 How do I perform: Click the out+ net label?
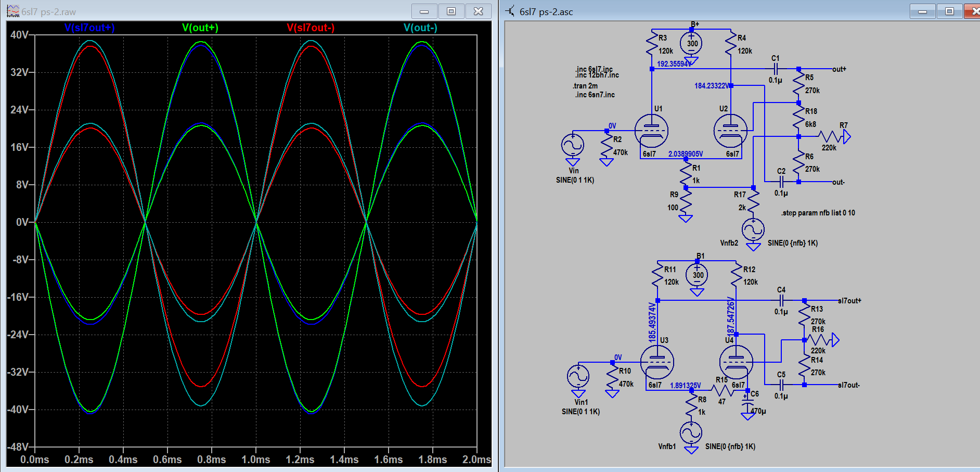(840, 69)
